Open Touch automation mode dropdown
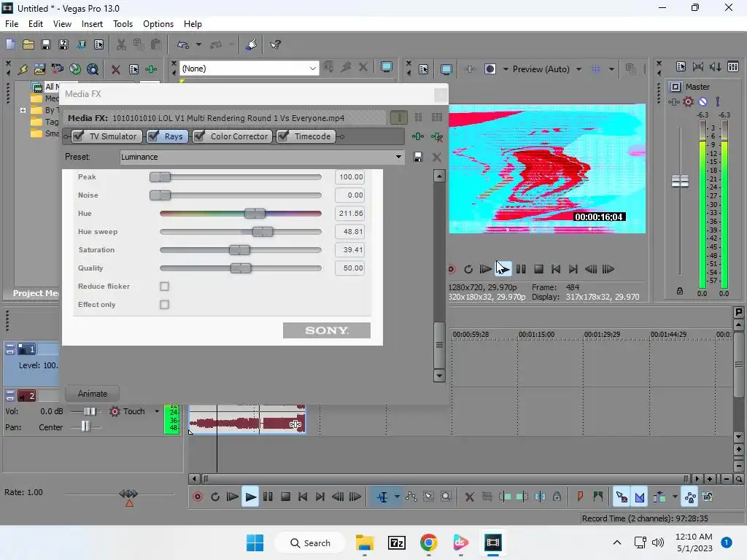The image size is (747, 560). click(x=157, y=411)
